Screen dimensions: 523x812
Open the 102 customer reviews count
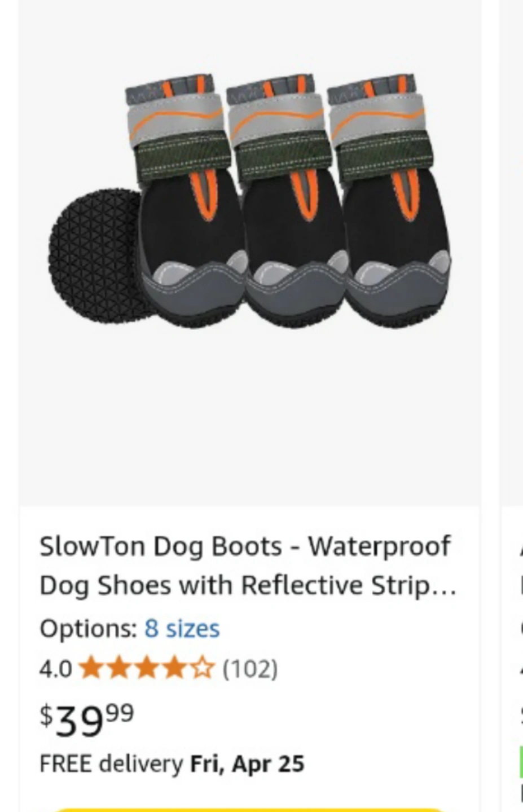pyautogui.click(x=250, y=669)
